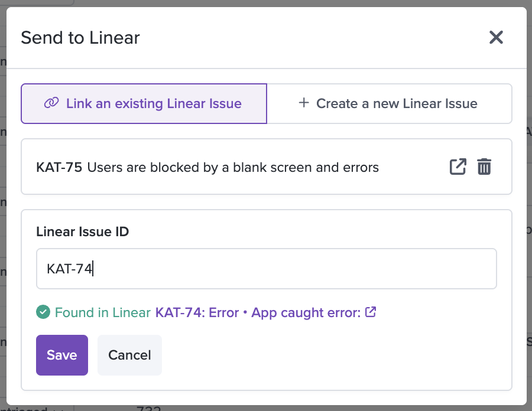
Task: Save the linked Linear issue
Action: click(62, 355)
